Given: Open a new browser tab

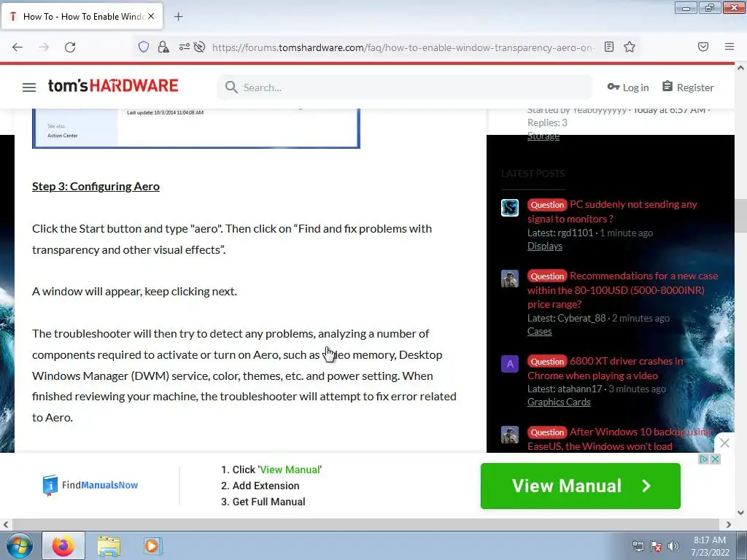Looking at the screenshot, I should pyautogui.click(x=178, y=17).
